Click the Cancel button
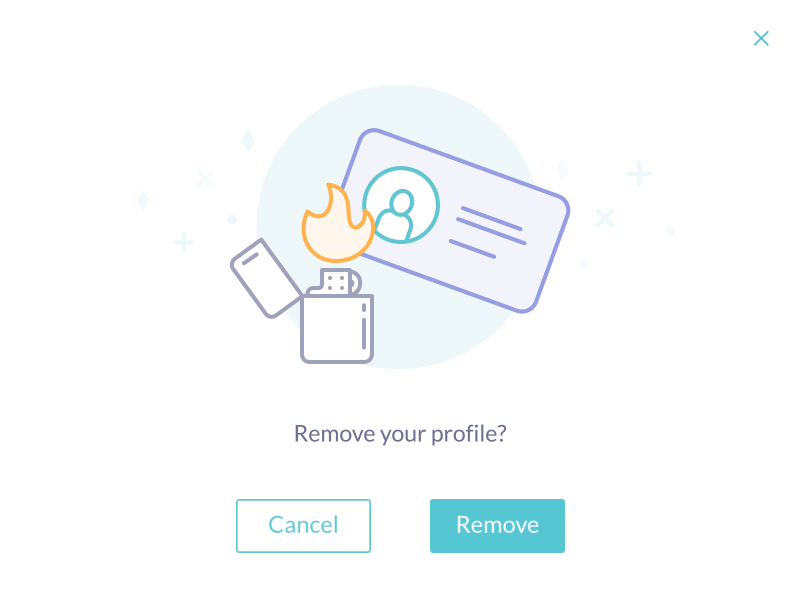Image resolution: width=800 pixels, height=600 pixels. (x=303, y=526)
